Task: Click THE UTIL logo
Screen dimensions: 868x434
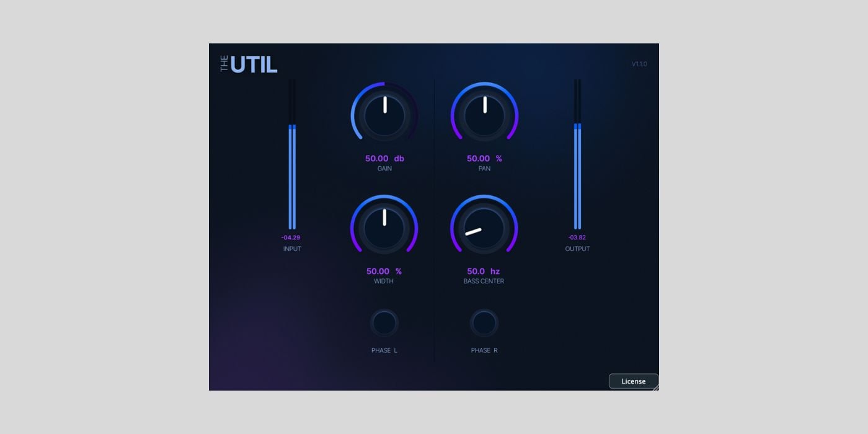Action: (249, 64)
